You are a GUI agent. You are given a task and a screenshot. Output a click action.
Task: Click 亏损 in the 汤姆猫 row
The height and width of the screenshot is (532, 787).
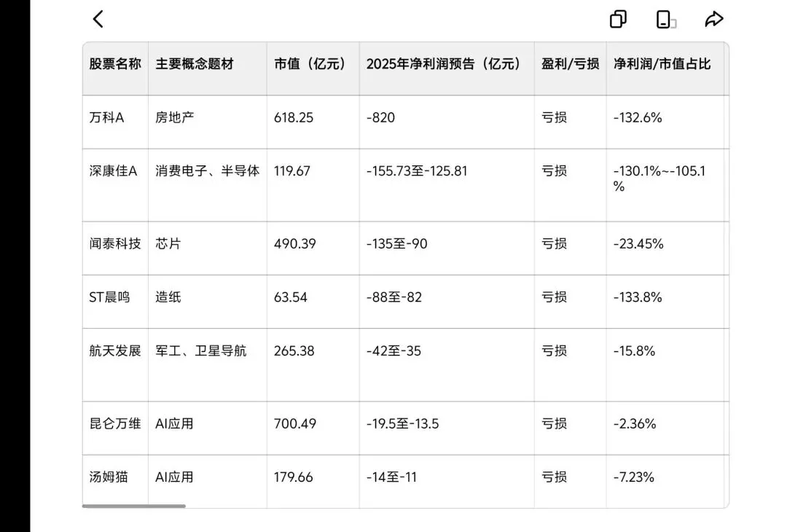pos(554,477)
